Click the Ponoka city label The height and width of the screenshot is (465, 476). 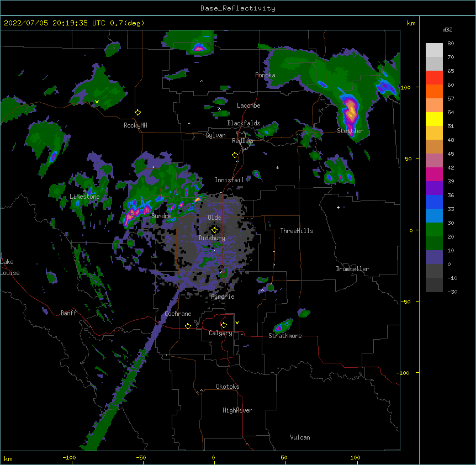265,75
